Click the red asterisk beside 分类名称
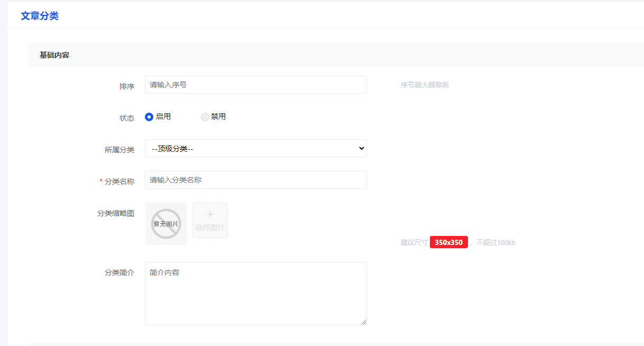The image size is (644, 346). click(x=101, y=181)
